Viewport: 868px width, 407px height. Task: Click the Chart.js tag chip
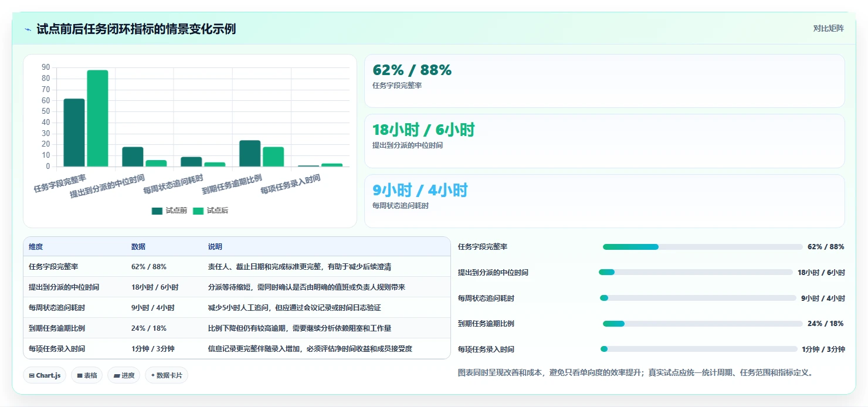45,375
